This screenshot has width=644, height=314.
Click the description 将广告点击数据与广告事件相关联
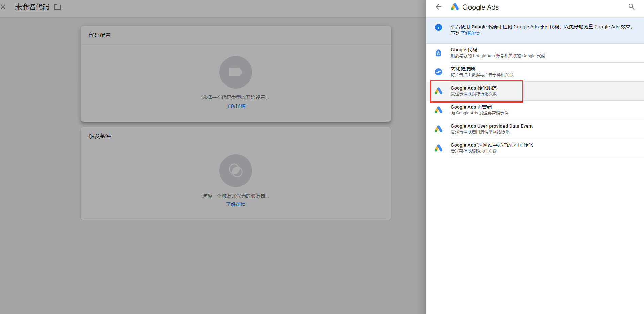tap(482, 75)
